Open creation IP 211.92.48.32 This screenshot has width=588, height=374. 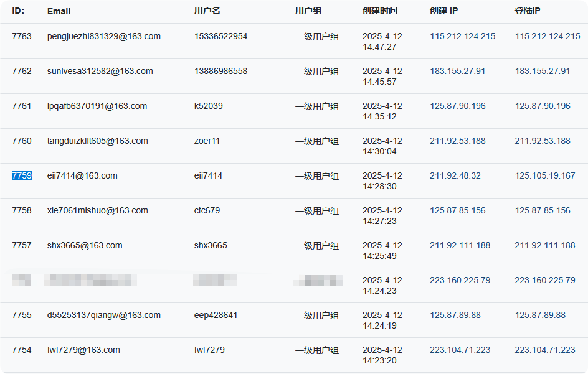pyautogui.click(x=455, y=175)
